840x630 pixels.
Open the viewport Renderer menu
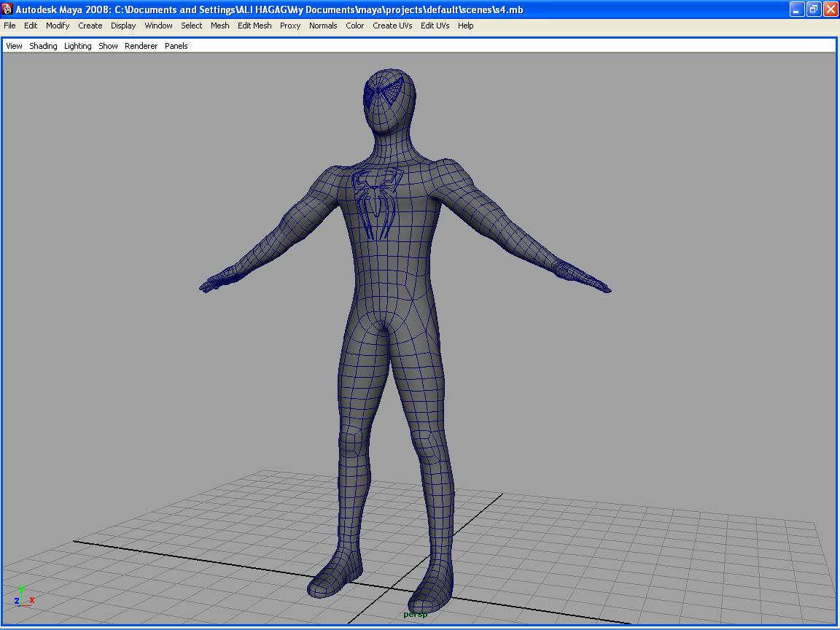click(141, 46)
